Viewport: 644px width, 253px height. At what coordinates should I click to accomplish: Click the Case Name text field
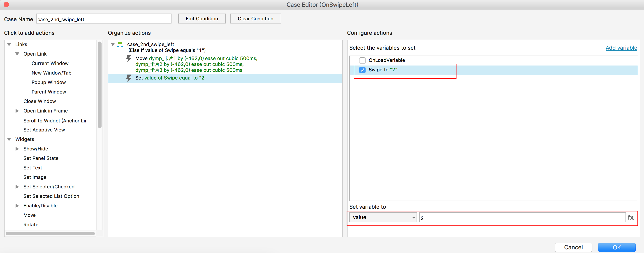104,19
